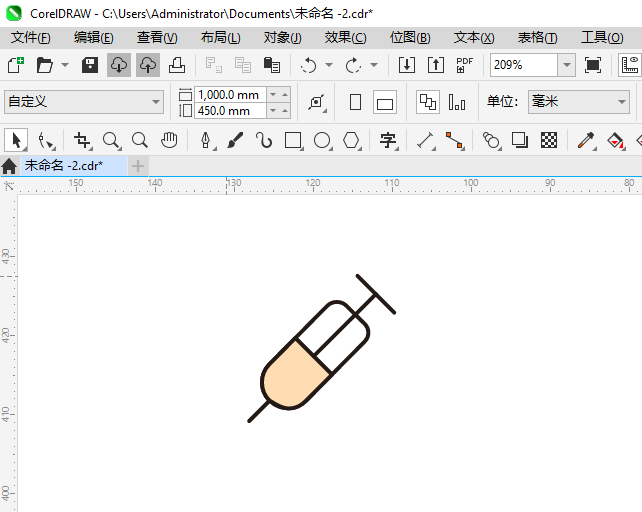Screen dimensions: 642x512
Task: Click the page height field 450.0 mm
Action: (230, 111)
